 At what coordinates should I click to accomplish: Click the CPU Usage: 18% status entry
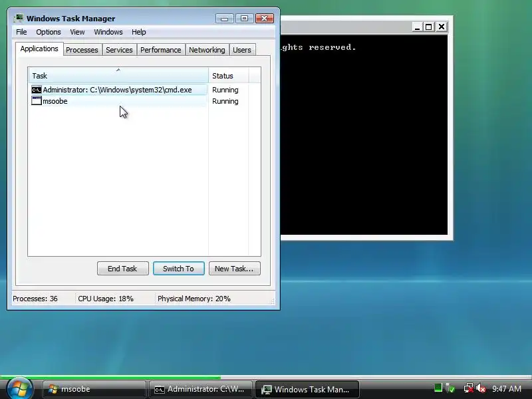tap(106, 299)
